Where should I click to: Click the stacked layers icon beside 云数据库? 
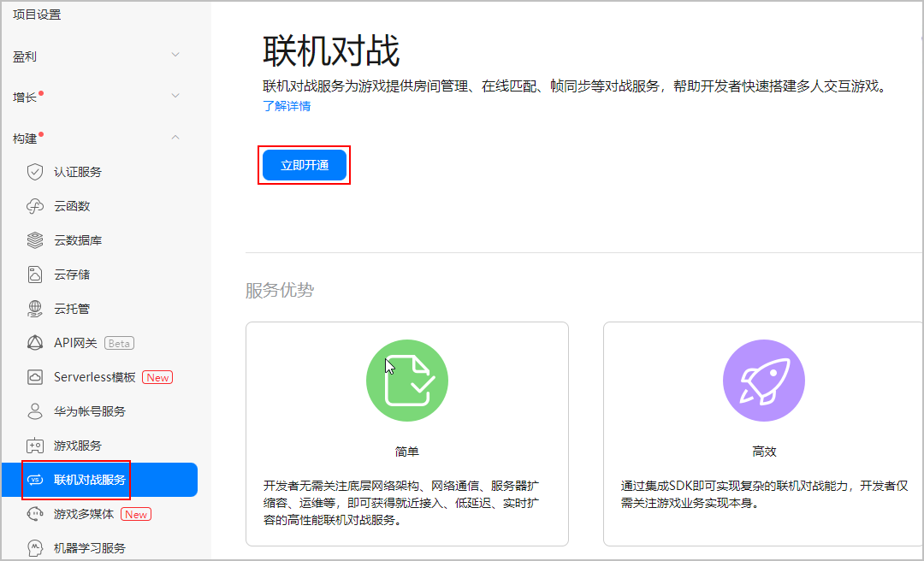click(35, 240)
